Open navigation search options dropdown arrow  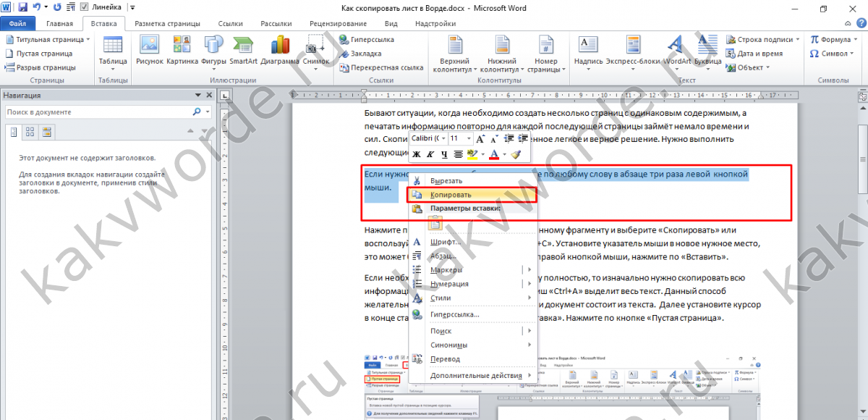207,112
